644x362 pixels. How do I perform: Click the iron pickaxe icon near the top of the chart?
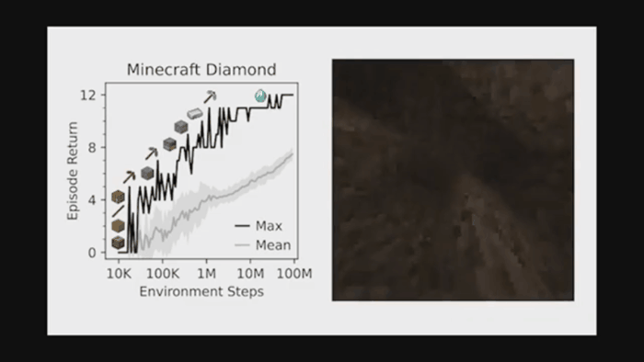click(210, 97)
